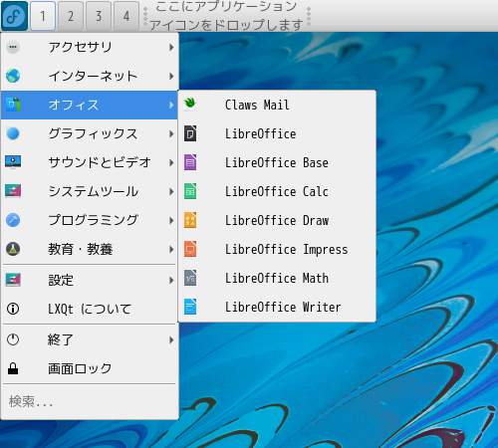Open the システムツール menu entry
Screen dimensions: 498x448
coord(90,191)
